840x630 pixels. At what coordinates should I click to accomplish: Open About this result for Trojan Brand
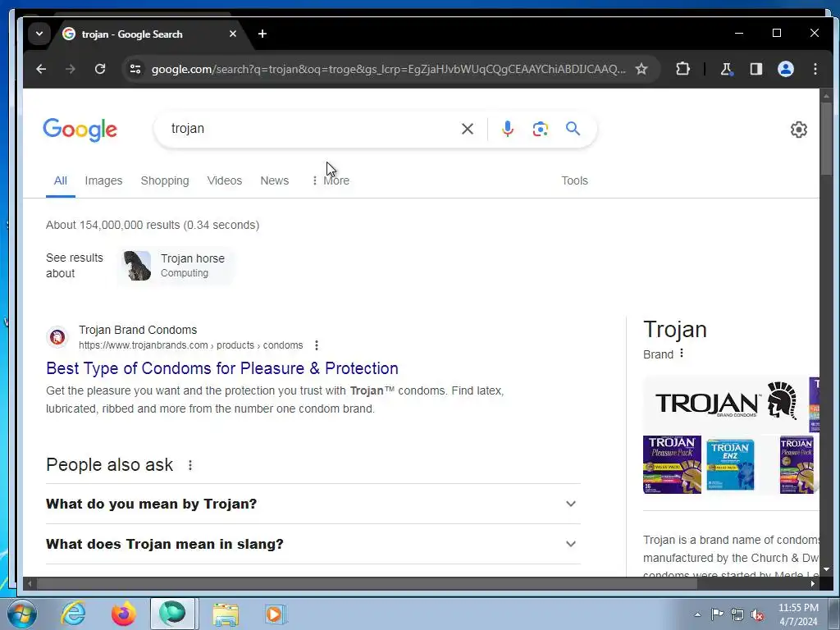pyautogui.click(x=317, y=345)
